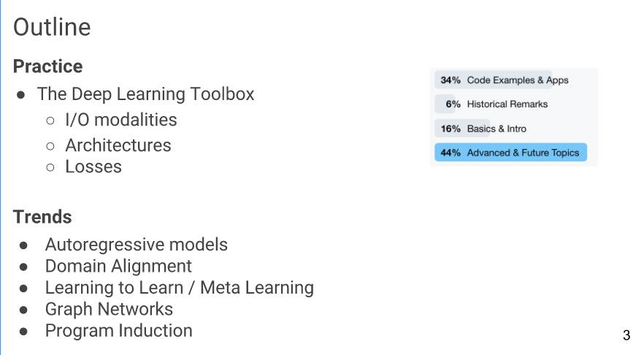Click the slide number 3
Screen dimensions: 644x355
[626, 335]
